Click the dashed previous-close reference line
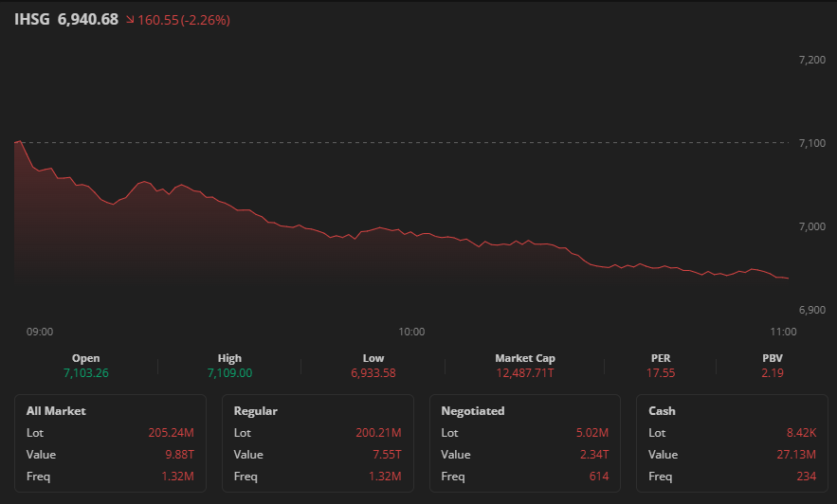The image size is (837, 504). [406, 142]
